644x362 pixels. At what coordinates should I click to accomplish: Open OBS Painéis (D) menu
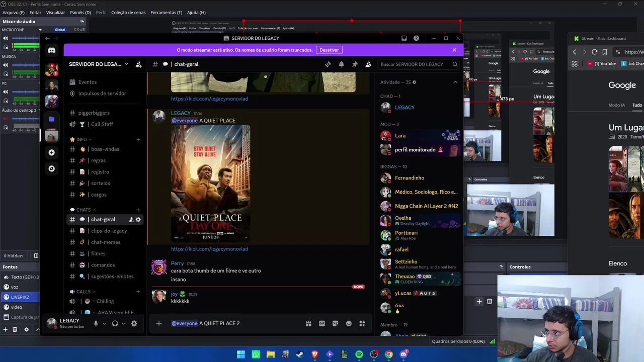pyautogui.click(x=80, y=13)
